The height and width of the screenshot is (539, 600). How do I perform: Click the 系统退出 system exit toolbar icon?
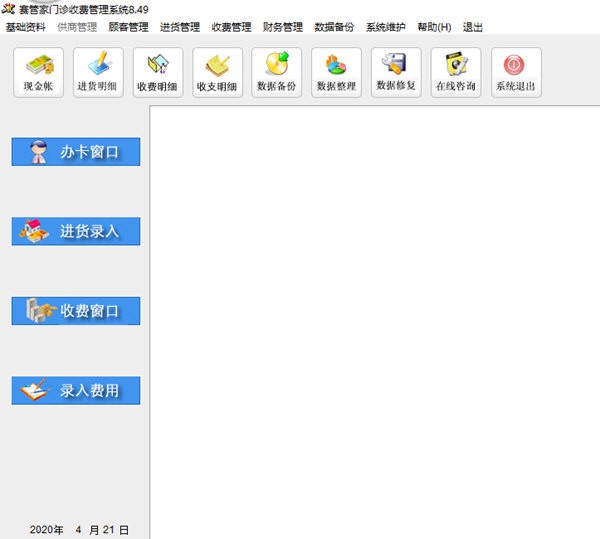[516, 72]
